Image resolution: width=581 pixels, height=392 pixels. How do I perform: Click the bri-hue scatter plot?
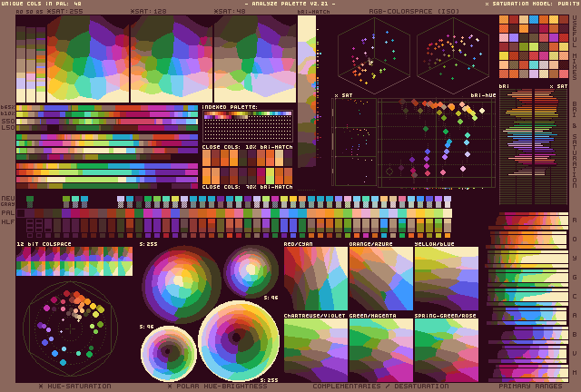(436, 138)
